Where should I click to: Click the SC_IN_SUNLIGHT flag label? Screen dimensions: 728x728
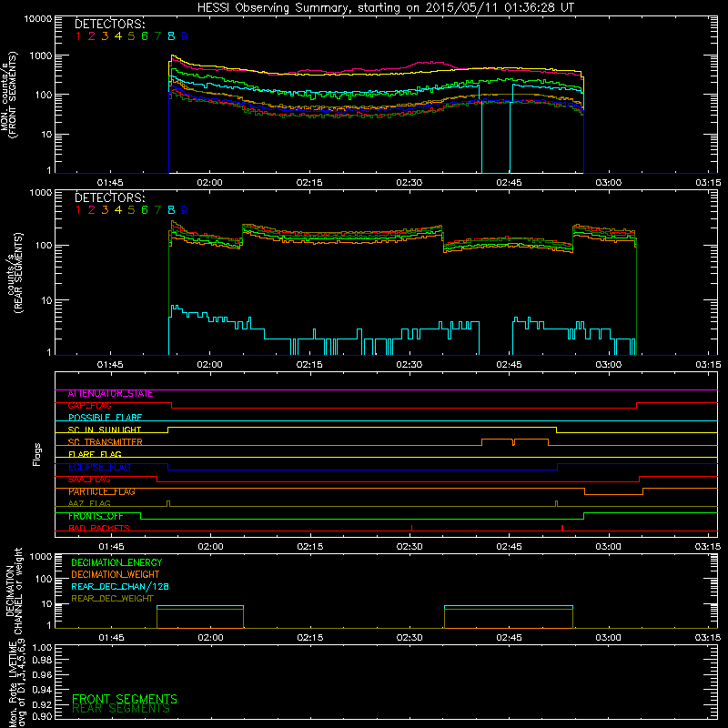[x=105, y=430]
